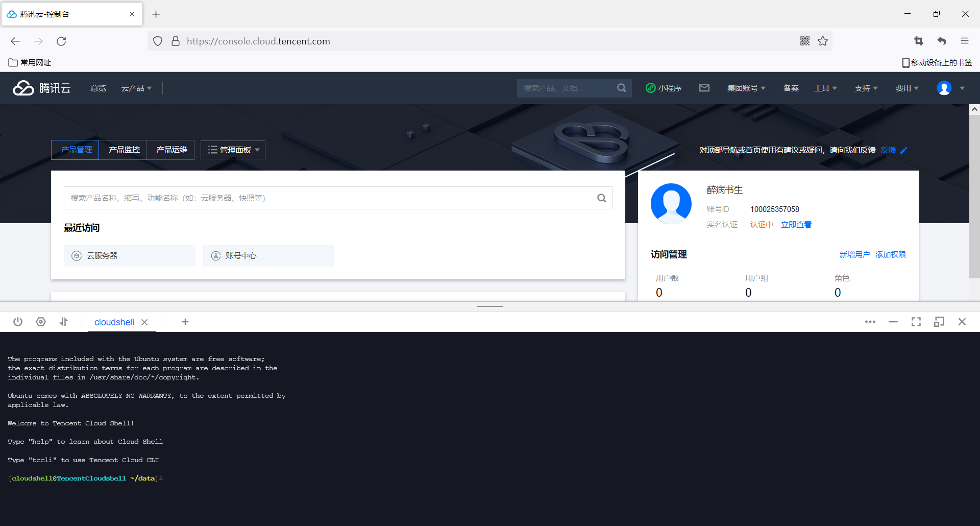Open the recently visited 账号中心 shortcut
Image resolution: width=980 pixels, height=526 pixels.
(x=268, y=255)
